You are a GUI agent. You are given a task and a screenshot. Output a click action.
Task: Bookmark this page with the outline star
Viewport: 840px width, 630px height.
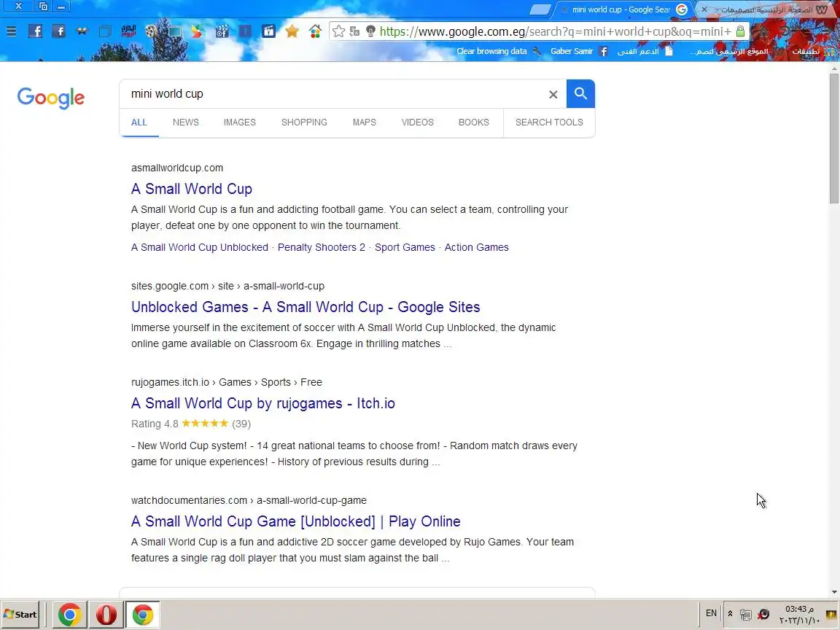pos(338,31)
